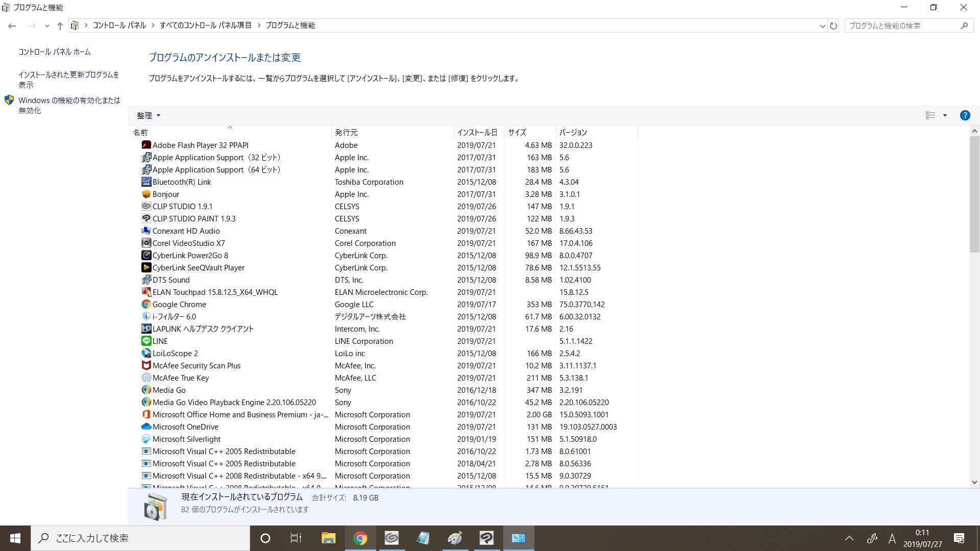980x551 pixels.
Task: Sort list by 発行元 column header
Action: point(346,132)
